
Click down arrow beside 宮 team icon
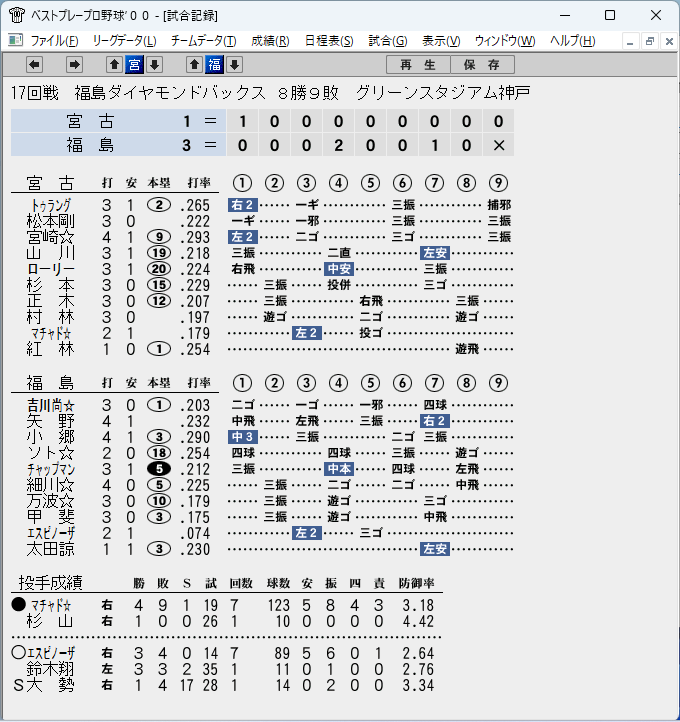[x=155, y=65]
